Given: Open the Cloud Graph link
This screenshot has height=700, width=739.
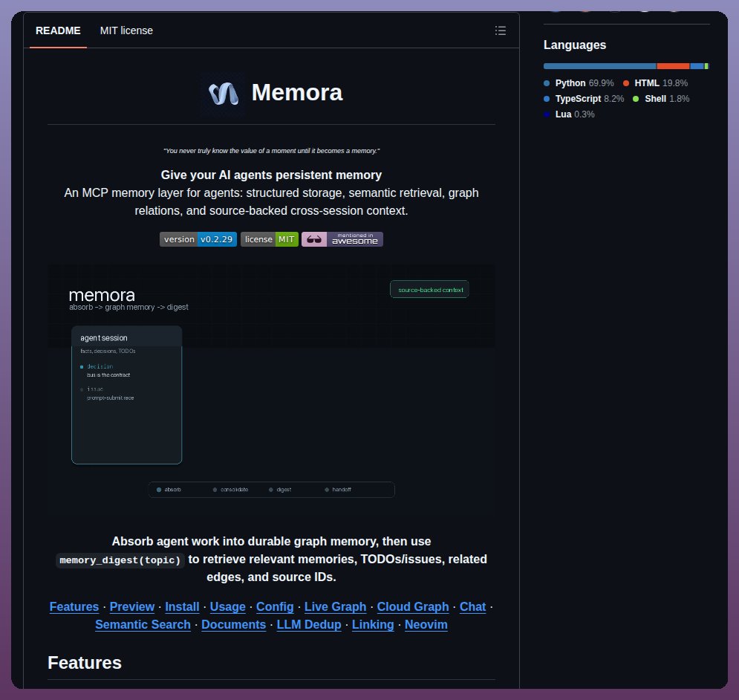Looking at the screenshot, I should coord(413,606).
